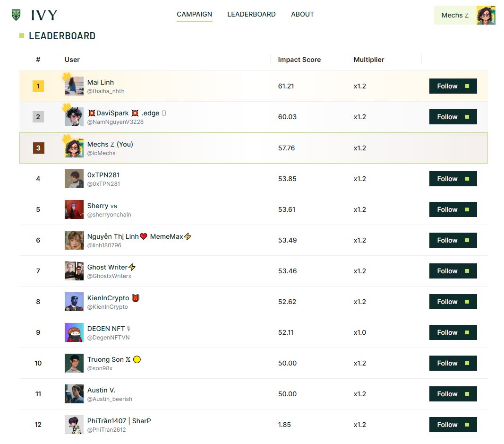Click impact score 1.85
This screenshot has width=504, height=444.
(x=284, y=425)
